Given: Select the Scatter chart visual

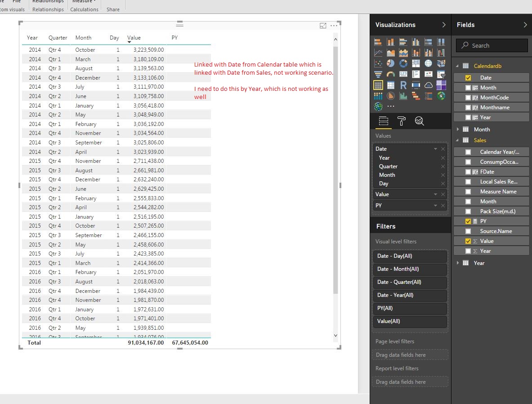Looking at the screenshot, I should pos(378,63).
